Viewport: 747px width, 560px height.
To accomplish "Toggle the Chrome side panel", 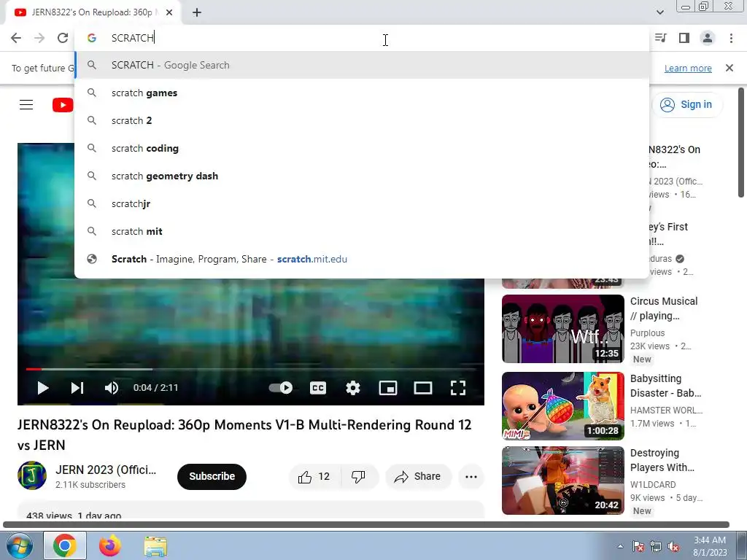I will [684, 38].
